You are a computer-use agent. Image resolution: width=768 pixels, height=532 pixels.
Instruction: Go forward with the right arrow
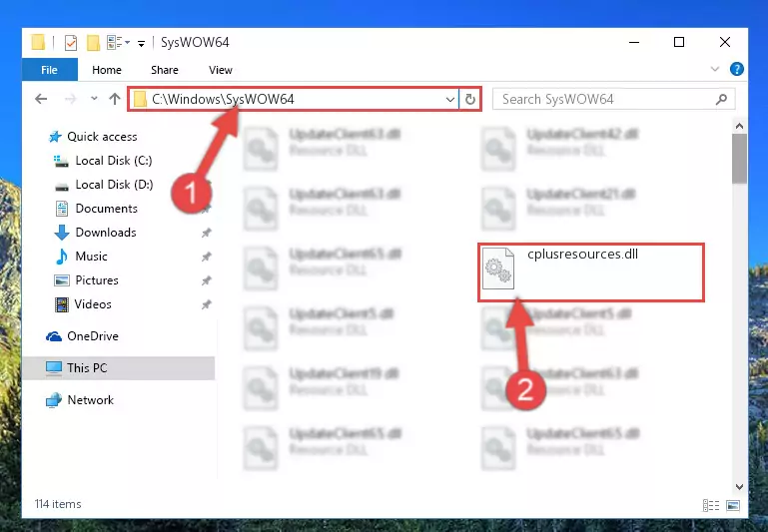[x=71, y=99]
